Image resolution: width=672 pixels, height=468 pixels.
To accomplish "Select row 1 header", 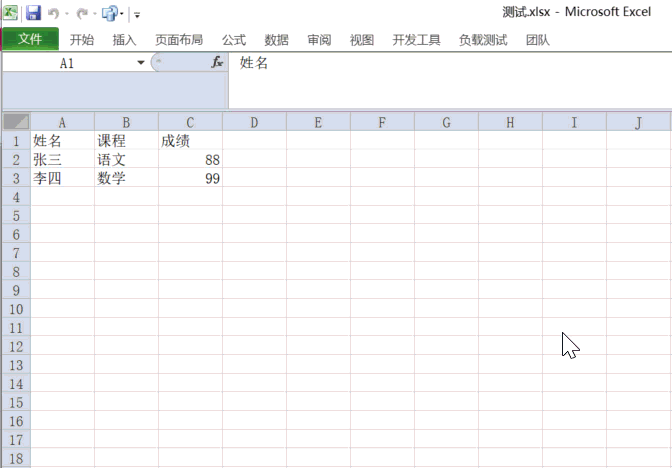I will pyautogui.click(x=16, y=141).
